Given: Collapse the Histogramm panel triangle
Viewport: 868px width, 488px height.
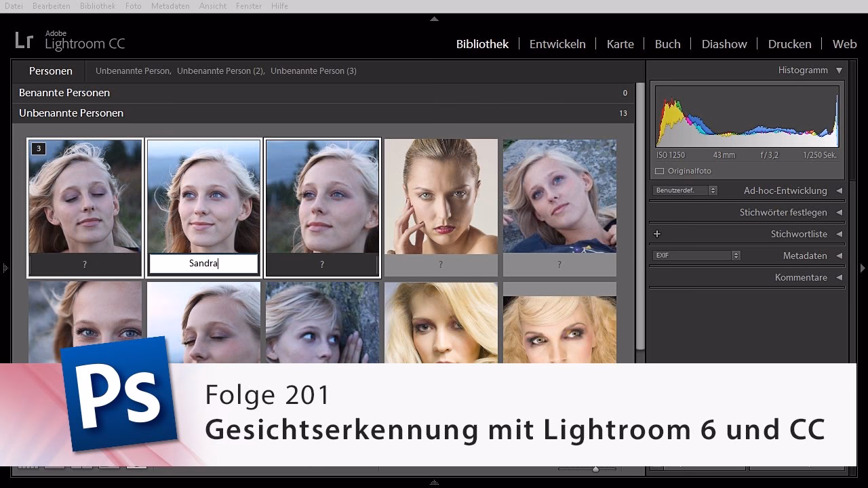Looking at the screenshot, I should (x=839, y=70).
